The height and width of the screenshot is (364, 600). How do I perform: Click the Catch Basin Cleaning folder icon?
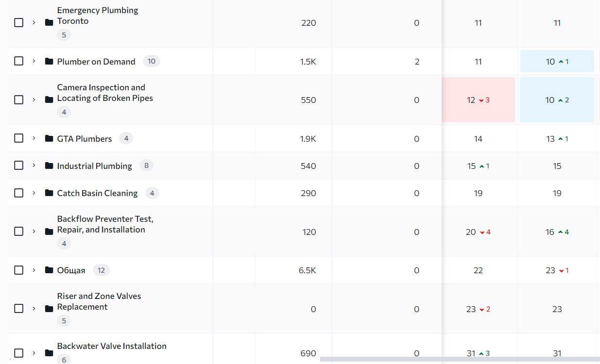[49, 193]
